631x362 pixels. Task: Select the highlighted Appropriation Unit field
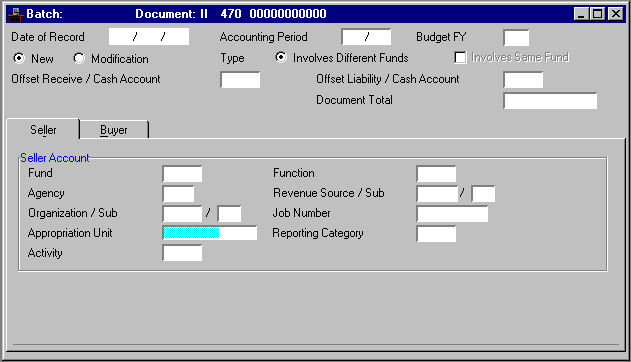tap(210, 233)
